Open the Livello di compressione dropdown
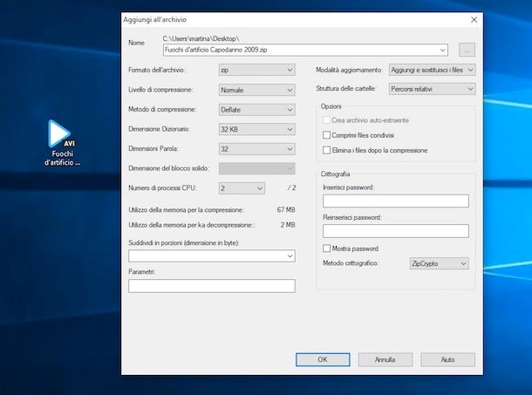This screenshot has width=532, height=395. [256, 90]
